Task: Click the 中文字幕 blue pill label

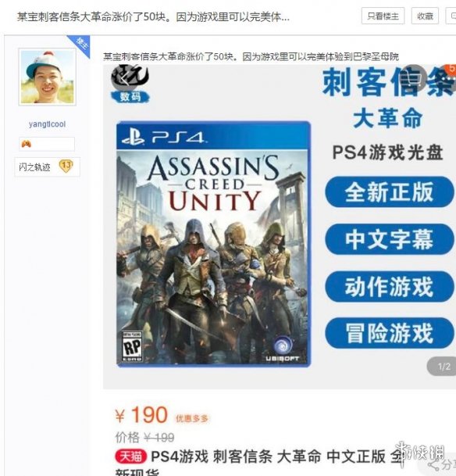Action: point(390,239)
